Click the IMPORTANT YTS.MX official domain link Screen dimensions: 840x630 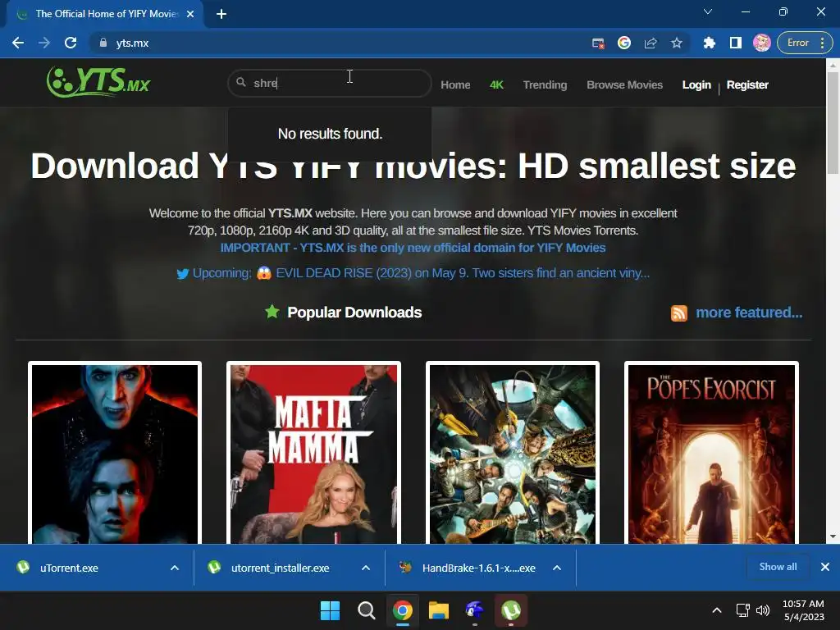[x=413, y=248]
